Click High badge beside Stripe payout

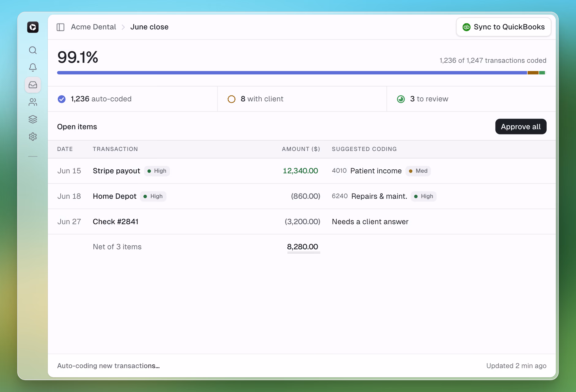coord(157,171)
